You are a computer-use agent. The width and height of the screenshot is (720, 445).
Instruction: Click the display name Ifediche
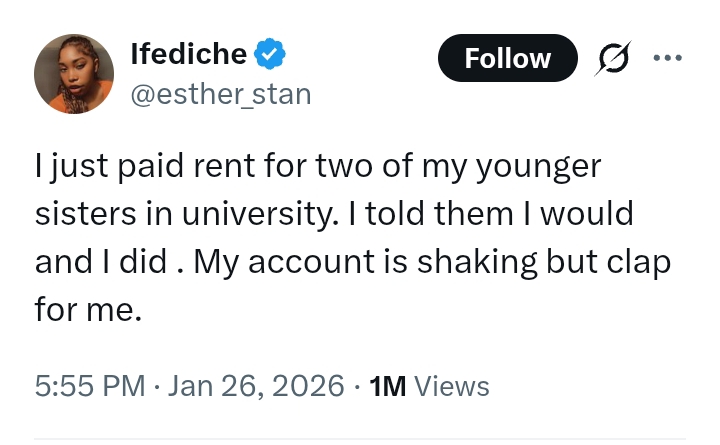click(x=188, y=54)
